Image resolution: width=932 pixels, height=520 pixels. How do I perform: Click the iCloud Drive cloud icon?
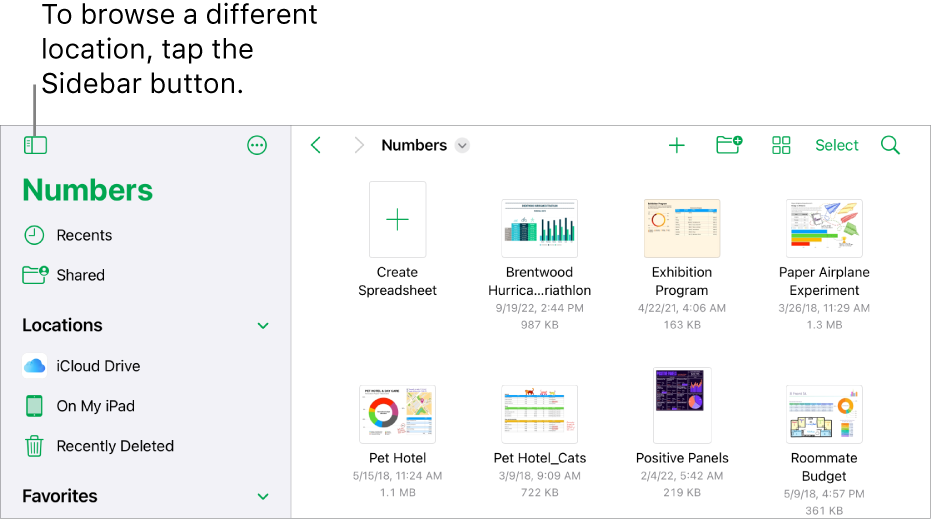(x=34, y=366)
